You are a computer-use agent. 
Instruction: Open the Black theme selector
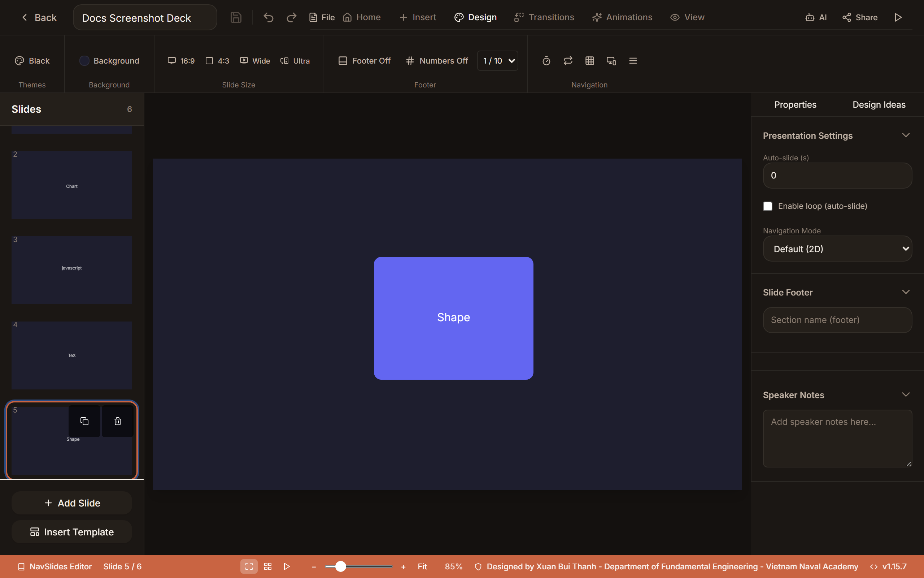32,61
